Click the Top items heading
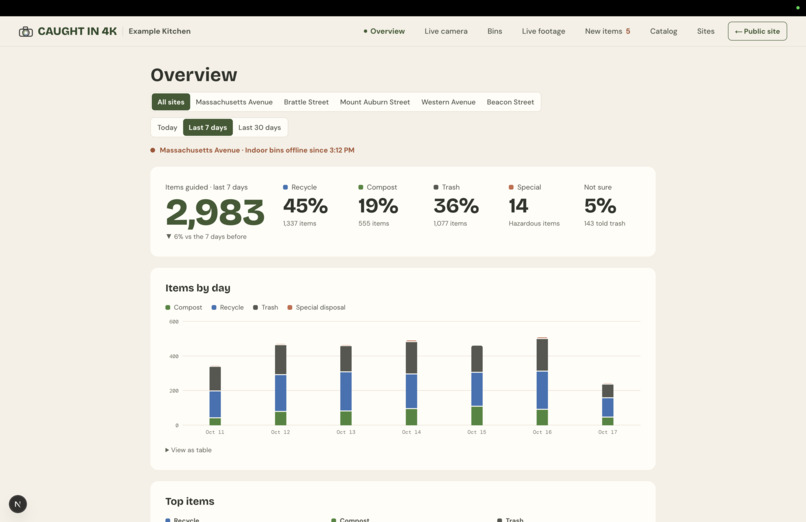 [190, 501]
